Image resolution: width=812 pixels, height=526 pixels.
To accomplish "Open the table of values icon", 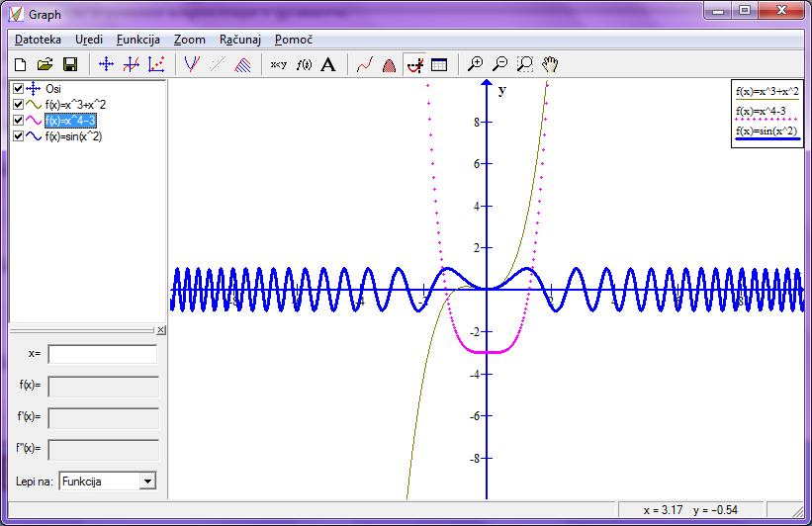I will point(439,64).
